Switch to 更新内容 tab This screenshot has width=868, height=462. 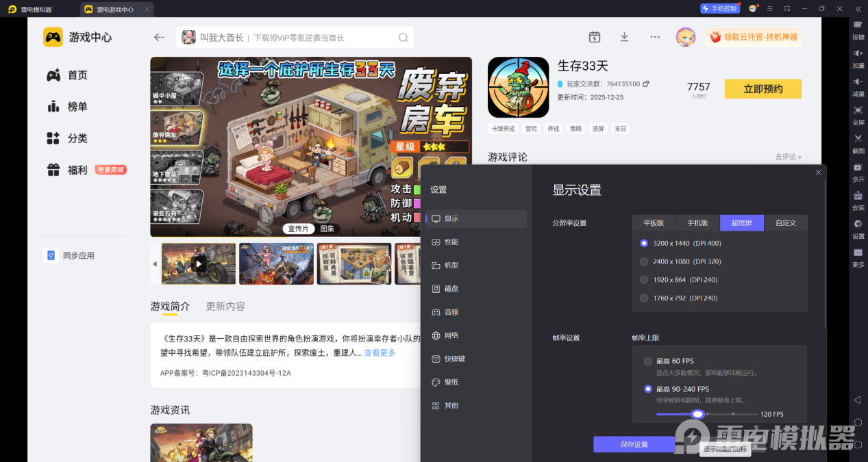click(x=225, y=307)
